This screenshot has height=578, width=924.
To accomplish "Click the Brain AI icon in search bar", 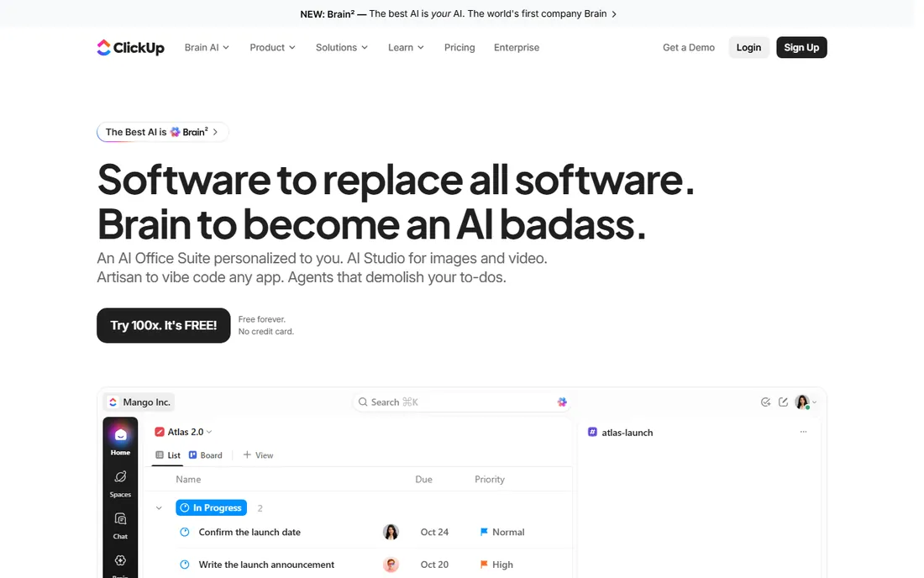I will pyautogui.click(x=562, y=402).
